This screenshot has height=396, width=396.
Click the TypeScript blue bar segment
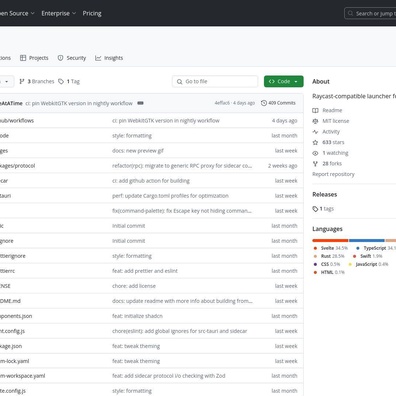[x=367, y=240]
